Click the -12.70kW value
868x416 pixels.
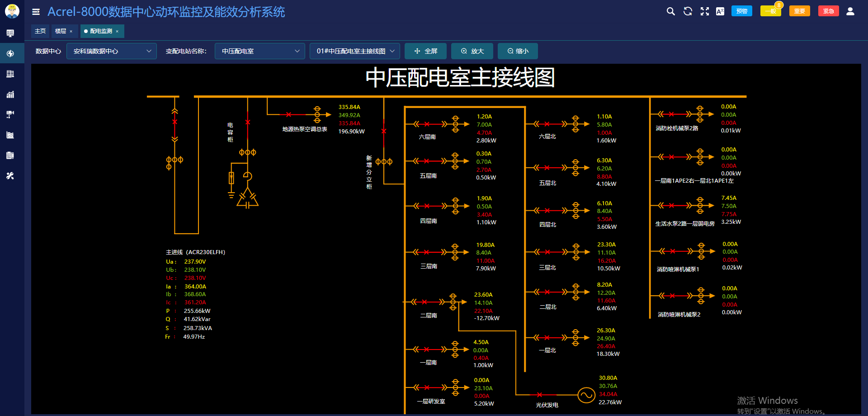[x=487, y=318]
